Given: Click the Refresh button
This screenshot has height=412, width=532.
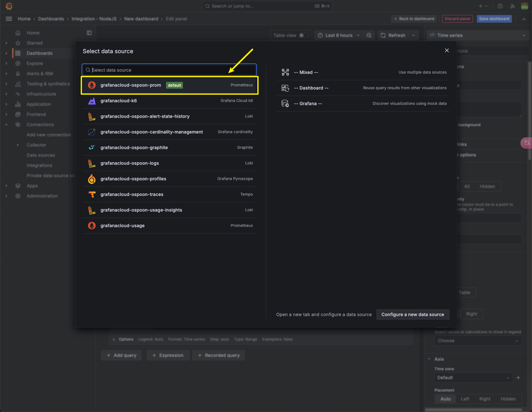Looking at the screenshot, I should click(393, 35).
